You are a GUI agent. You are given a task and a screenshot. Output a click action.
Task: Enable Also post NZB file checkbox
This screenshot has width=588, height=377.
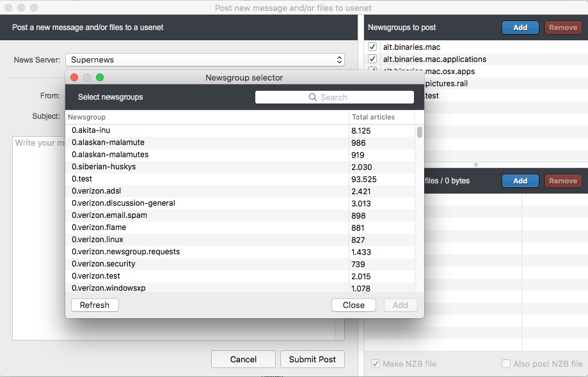(x=506, y=364)
